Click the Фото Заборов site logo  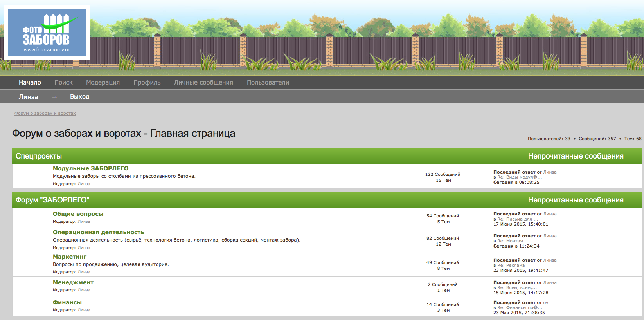pos(47,33)
